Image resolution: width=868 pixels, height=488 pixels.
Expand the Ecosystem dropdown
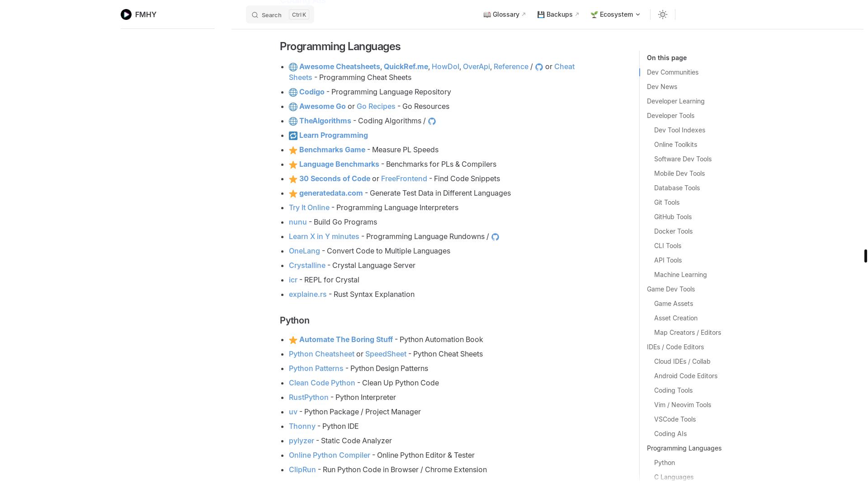pos(615,14)
